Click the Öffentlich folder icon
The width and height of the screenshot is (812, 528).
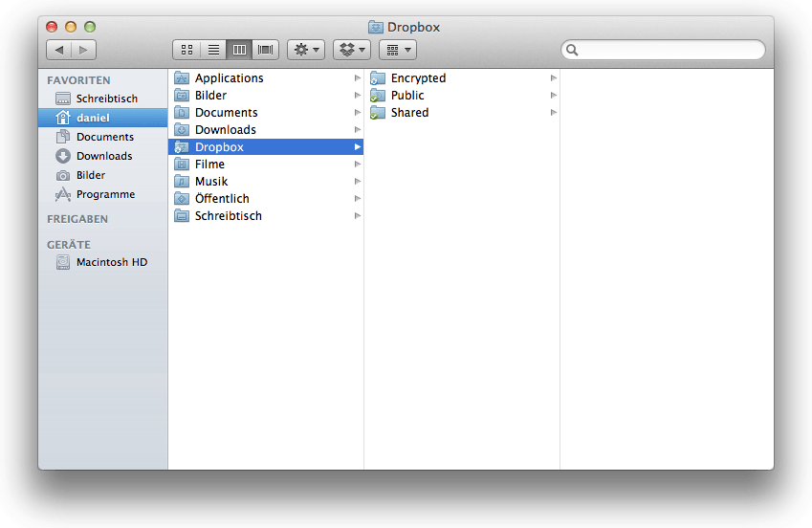pos(182,198)
